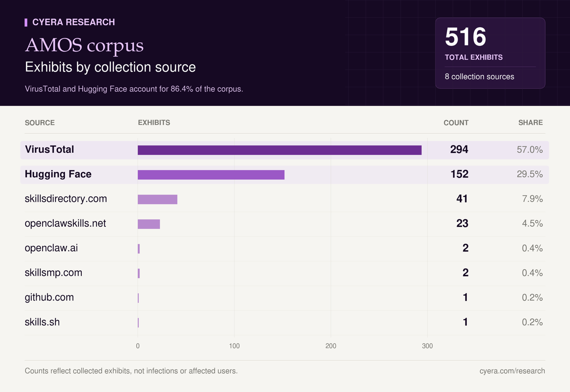Click the axis tick label 100
The height and width of the screenshot is (392, 570).
(234, 346)
